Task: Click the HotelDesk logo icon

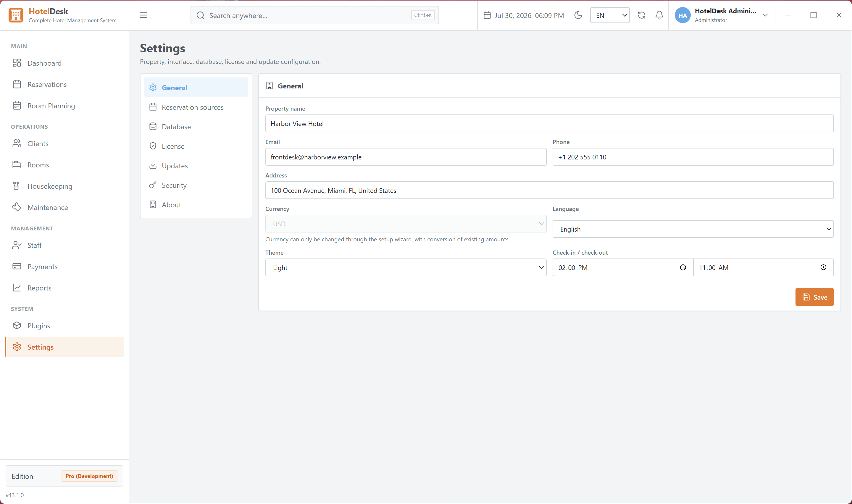Action: coord(16,15)
